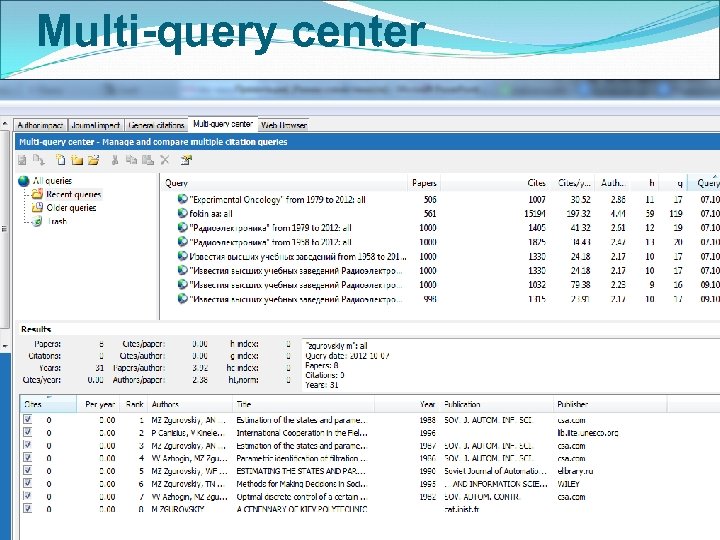Select the "fokin aa: all" query text
The image size is (720, 540).
pos(211,214)
